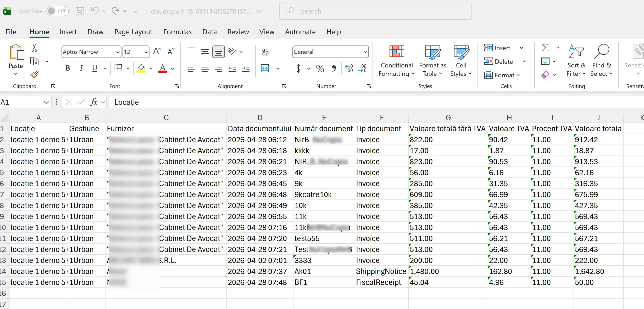Switch to the Data tab
This screenshot has width=644, height=309.
(209, 32)
